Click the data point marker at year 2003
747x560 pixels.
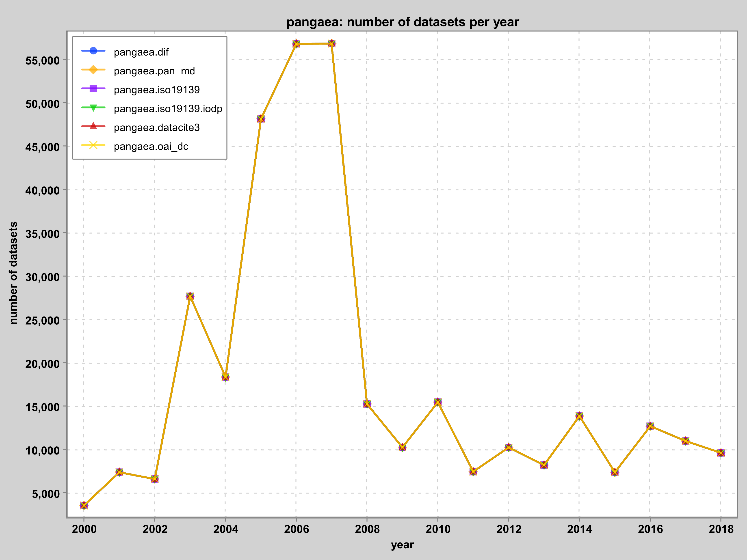pyautogui.click(x=190, y=296)
